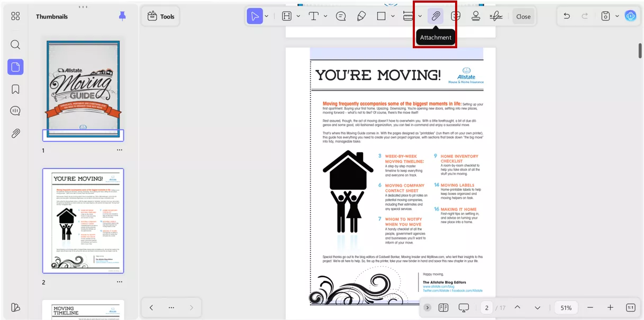Open the Text tool dropdown arrow
This screenshot has height=320, width=644.
pos(325,16)
